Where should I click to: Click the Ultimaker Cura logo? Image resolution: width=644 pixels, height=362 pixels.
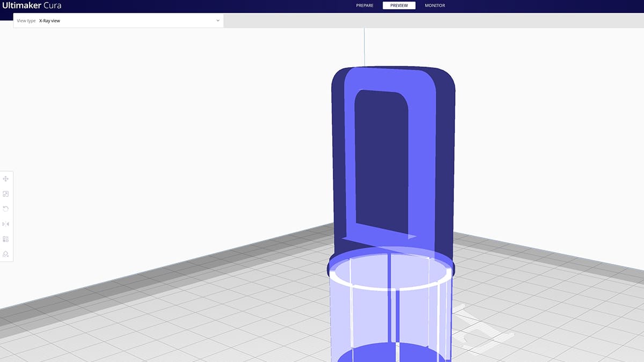[32, 5]
